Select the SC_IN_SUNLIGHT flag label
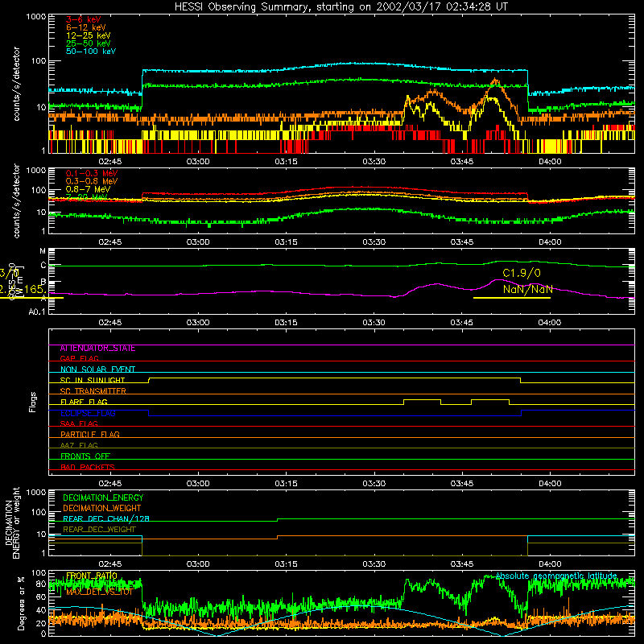Viewport: 644px width, 644px height. 93,380
